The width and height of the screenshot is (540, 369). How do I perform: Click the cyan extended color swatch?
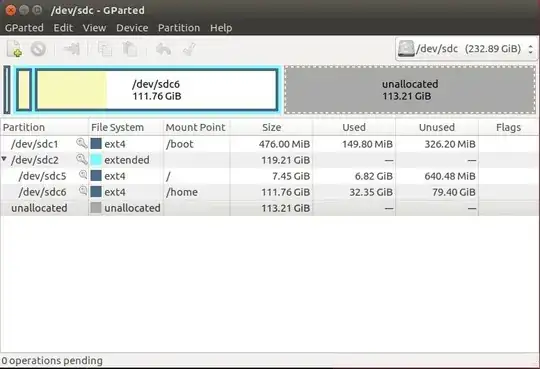point(96,160)
